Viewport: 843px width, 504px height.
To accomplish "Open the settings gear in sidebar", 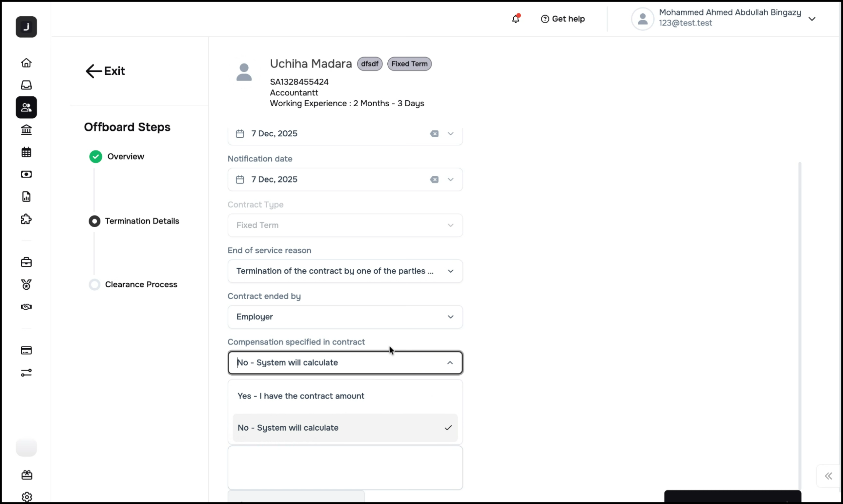I will [x=27, y=496].
